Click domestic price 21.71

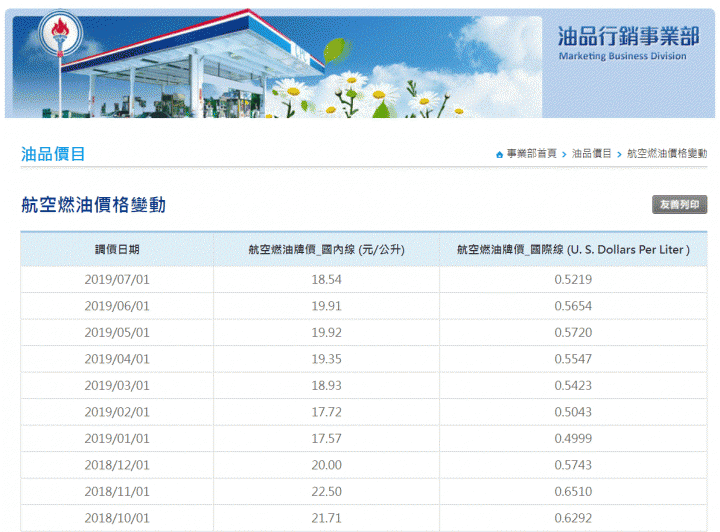326,518
